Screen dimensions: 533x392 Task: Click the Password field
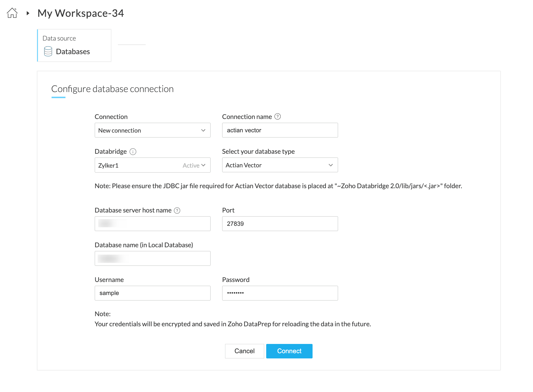click(280, 293)
